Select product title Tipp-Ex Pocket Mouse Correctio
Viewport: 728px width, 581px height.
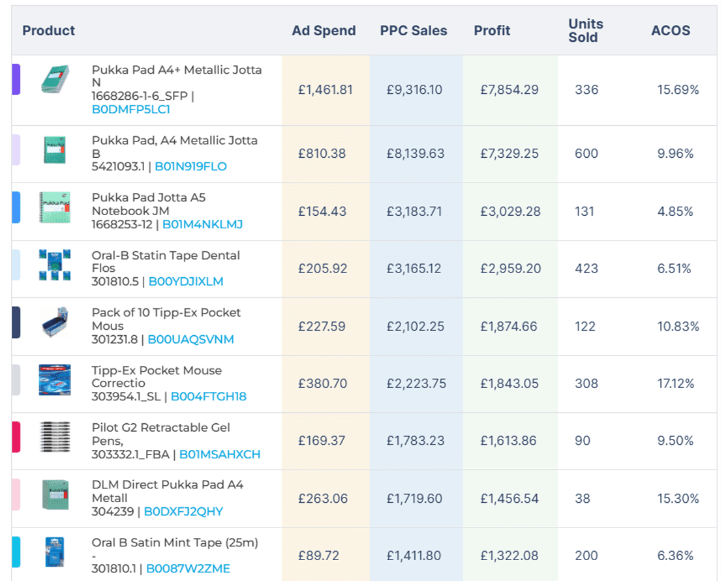157,376
